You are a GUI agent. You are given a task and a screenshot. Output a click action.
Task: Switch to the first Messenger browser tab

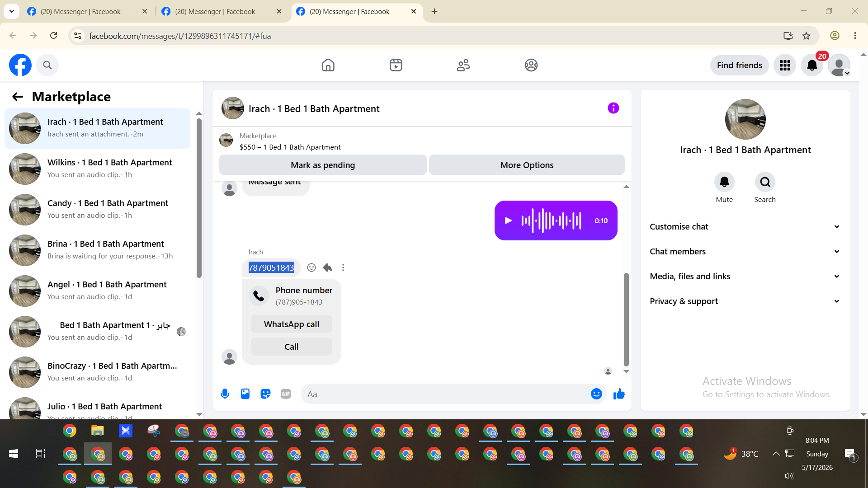(80, 12)
